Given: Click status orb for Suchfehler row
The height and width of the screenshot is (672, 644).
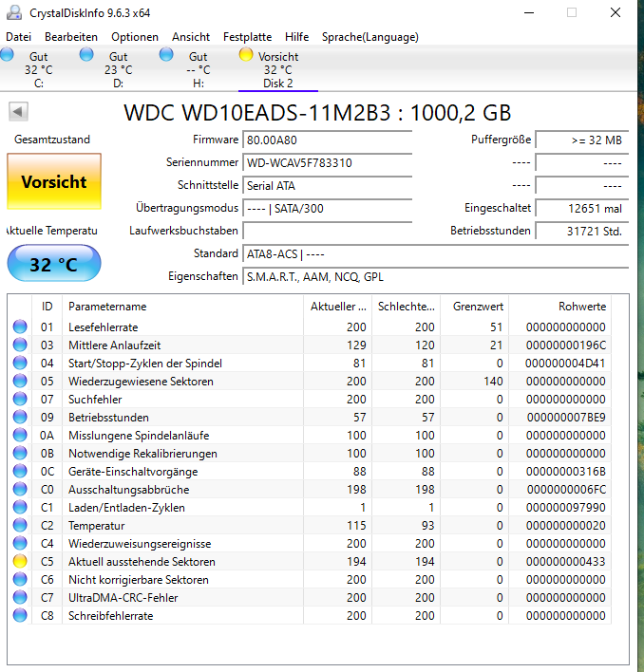Looking at the screenshot, I should coord(20,399).
